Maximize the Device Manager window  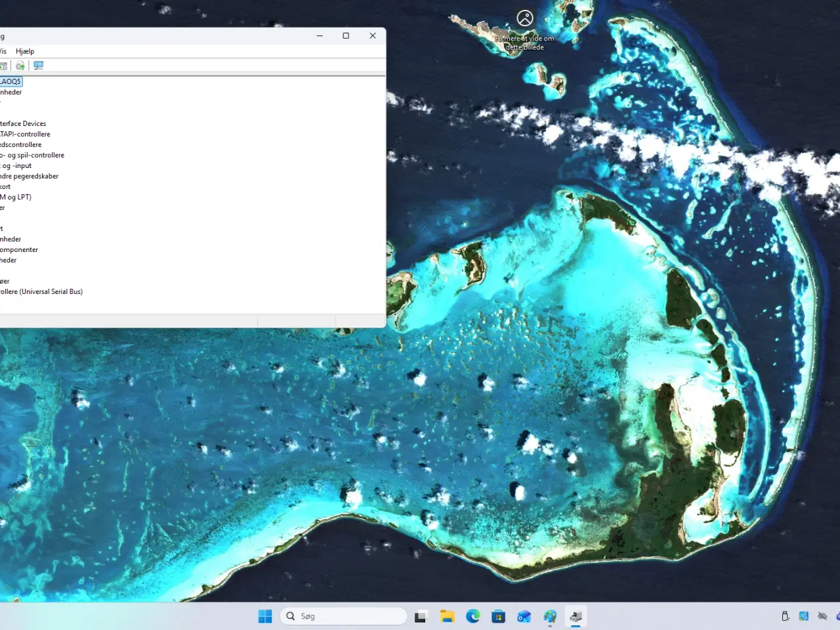(346, 36)
